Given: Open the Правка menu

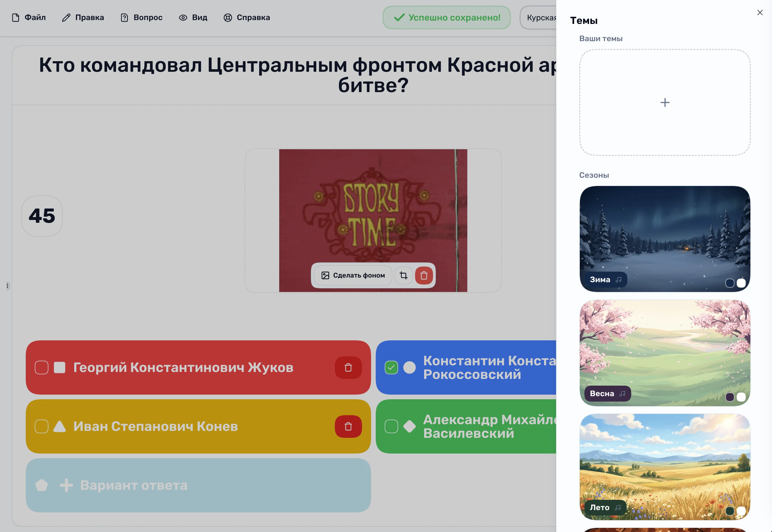Looking at the screenshot, I should [83, 17].
